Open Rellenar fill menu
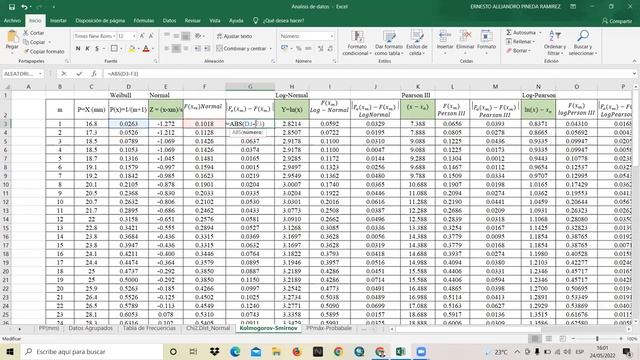The height and width of the screenshot is (360, 640). point(520,42)
